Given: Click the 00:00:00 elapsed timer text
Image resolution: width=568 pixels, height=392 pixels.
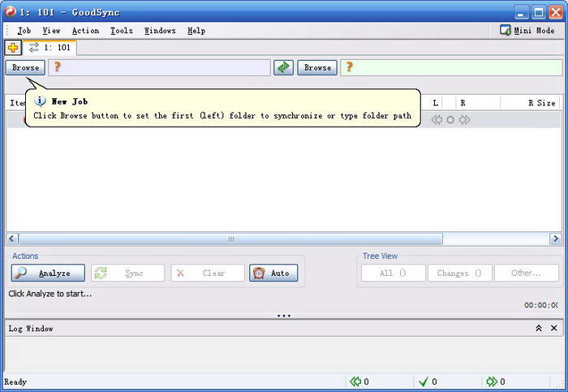Looking at the screenshot, I should 541,305.
